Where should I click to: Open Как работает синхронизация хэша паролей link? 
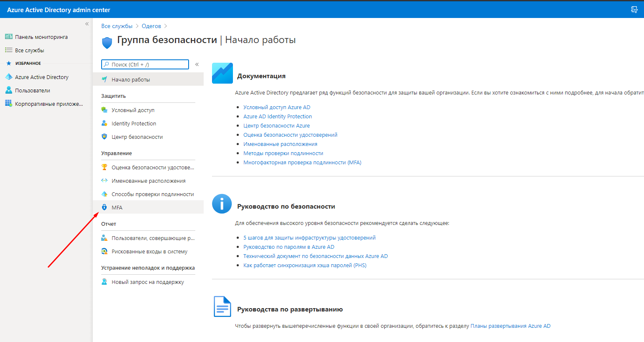pos(305,265)
